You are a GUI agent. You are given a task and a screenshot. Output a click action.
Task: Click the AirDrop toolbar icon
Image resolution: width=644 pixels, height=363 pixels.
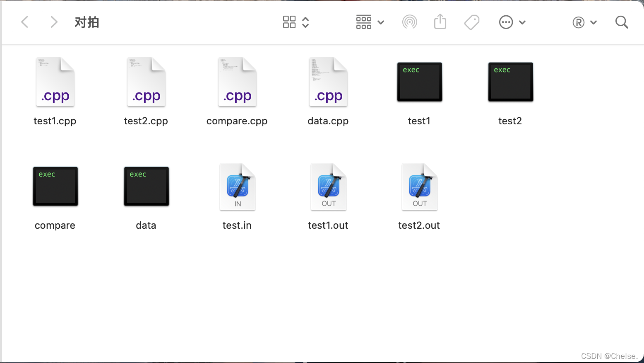tap(410, 22)
